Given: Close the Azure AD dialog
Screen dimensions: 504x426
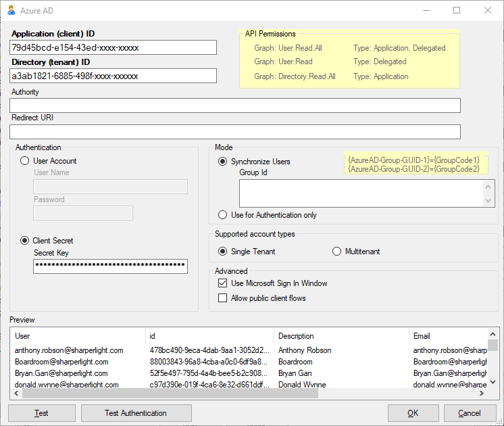Looking at the screenshot, I should (488, 10).
